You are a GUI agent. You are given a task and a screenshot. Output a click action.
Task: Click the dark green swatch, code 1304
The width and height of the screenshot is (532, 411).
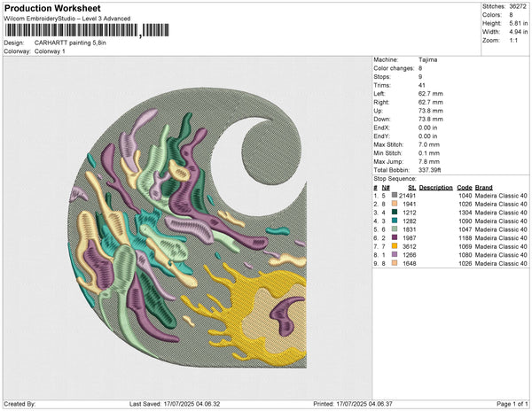[x=393, y=213]
